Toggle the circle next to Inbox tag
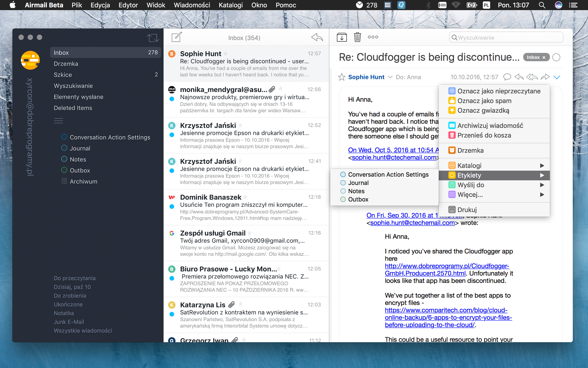588x368 pixels. 556,57
